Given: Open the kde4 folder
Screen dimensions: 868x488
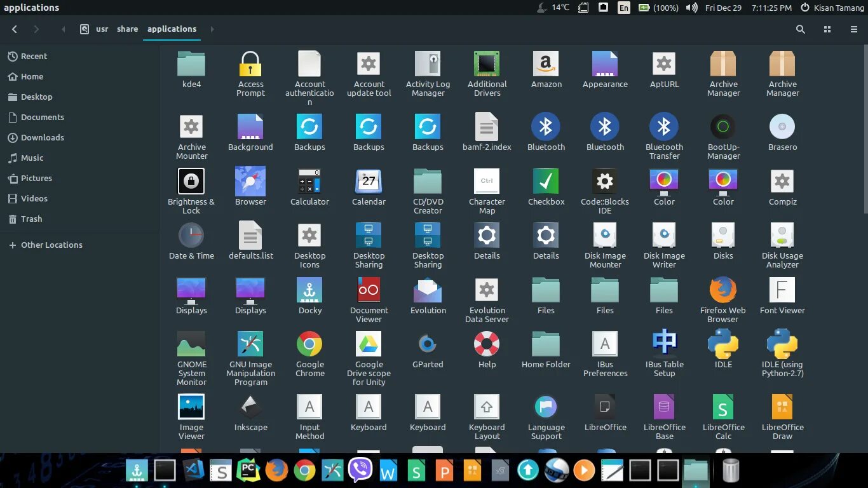Looking at the screenshot, I should (x=191, y=64).
